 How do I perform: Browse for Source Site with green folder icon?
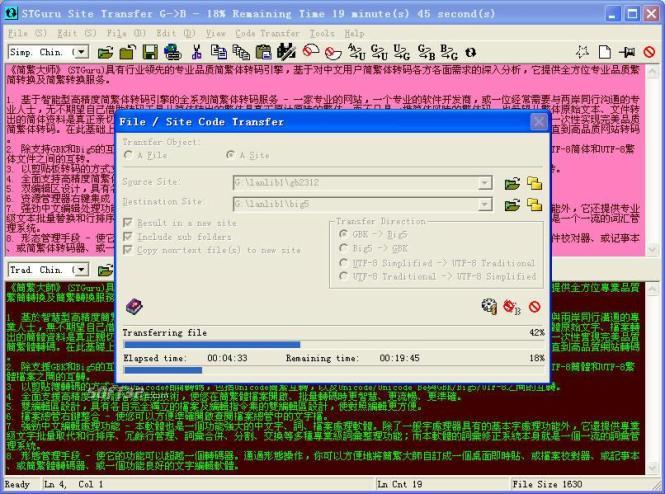tap(512, 184)
